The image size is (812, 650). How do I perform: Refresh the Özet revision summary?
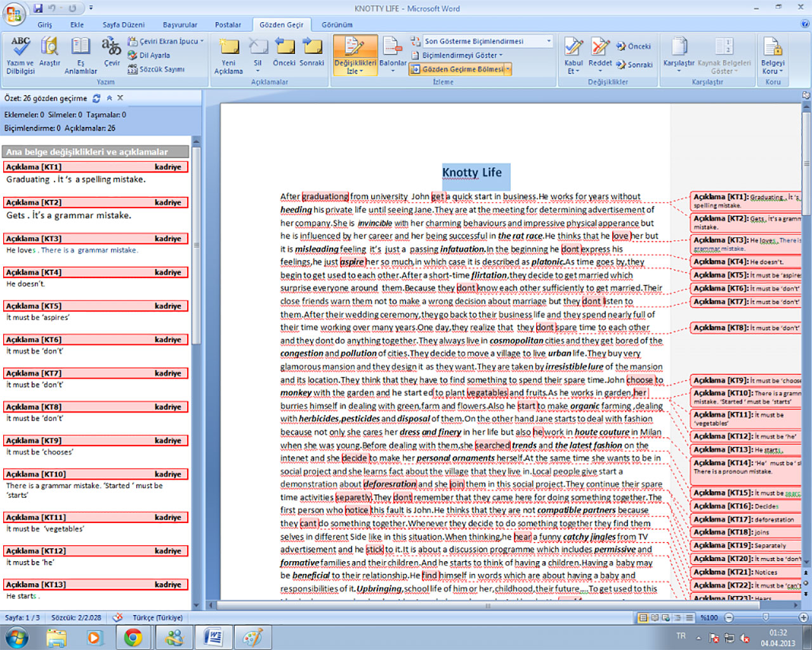point(96,98)
